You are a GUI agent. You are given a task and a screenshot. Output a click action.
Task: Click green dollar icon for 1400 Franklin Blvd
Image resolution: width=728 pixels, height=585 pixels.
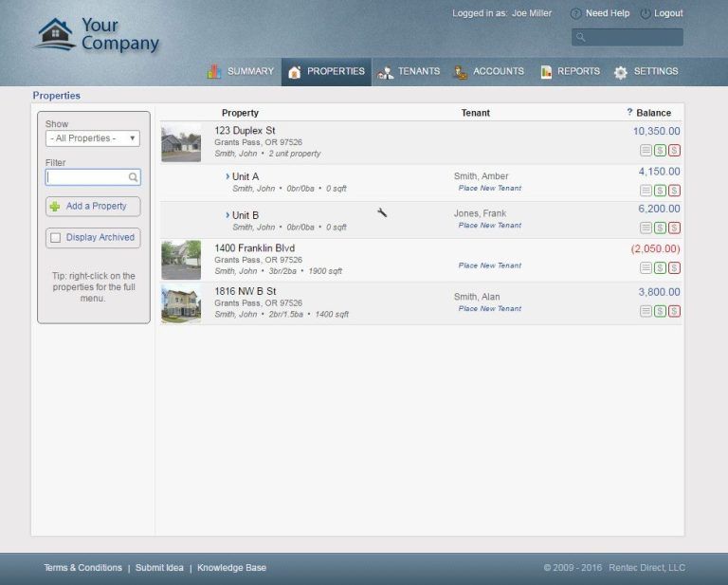660,268
